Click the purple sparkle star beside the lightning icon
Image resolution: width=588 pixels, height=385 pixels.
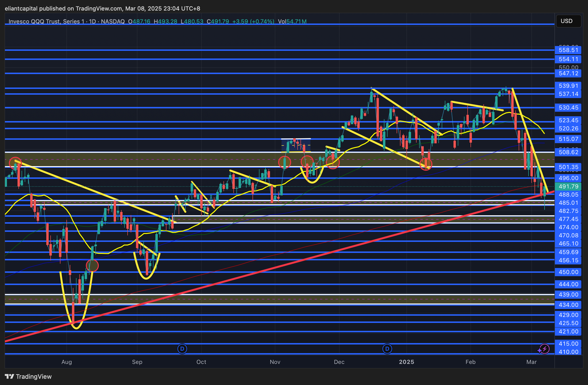(540, 351)
